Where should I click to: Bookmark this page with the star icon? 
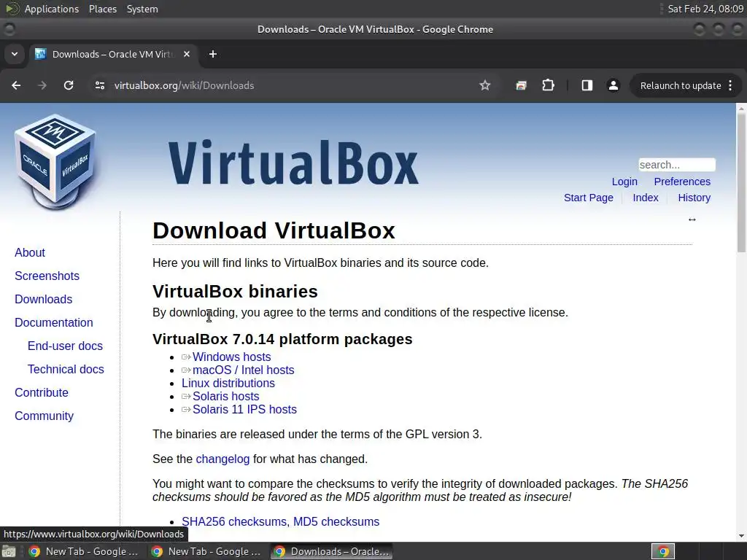pyautogui.click(x=484, y=85)
